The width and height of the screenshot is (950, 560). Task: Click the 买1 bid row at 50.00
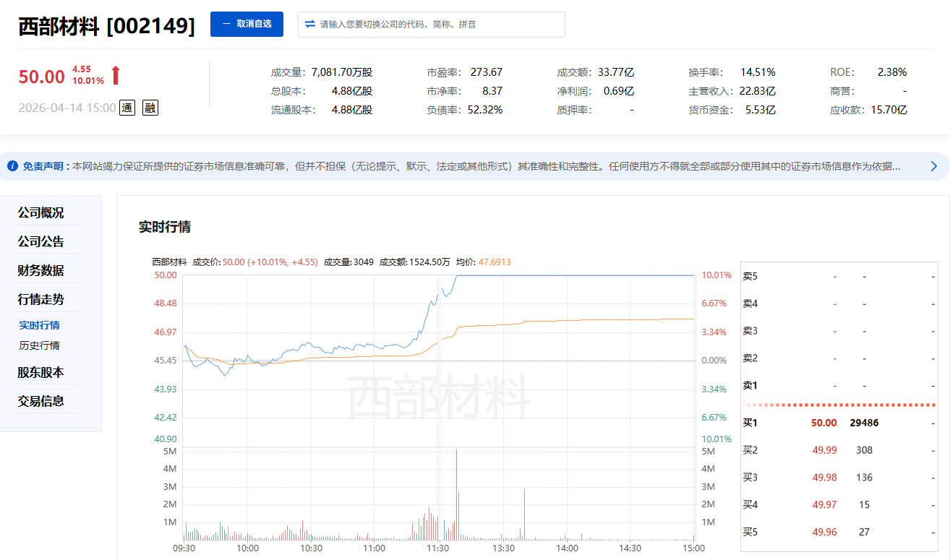point(839,423)
